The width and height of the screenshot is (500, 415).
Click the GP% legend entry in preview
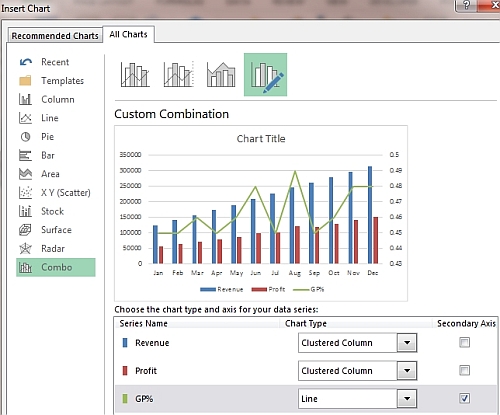tap(309, 289)
